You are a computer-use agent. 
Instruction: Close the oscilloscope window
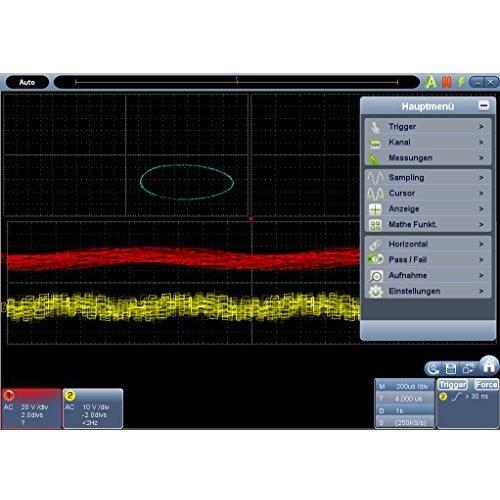click(491, 82)
